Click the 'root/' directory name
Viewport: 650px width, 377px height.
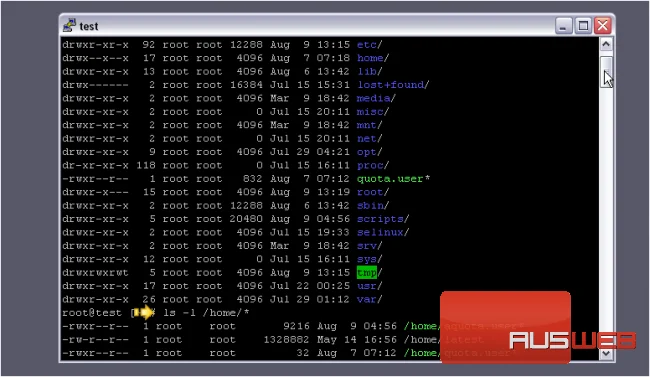point(373,192)
